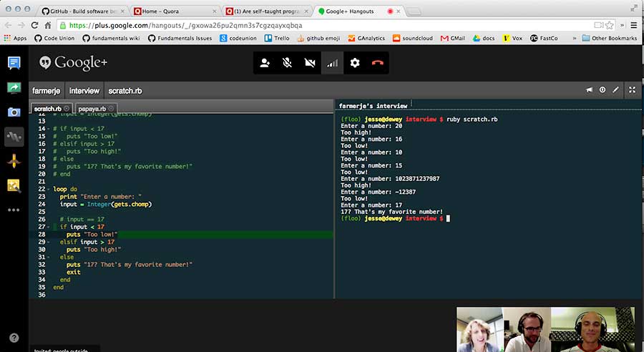The image size is (644, 352).
Task: Toggle the bandwidth signal bars control
Action: (332, 63)
